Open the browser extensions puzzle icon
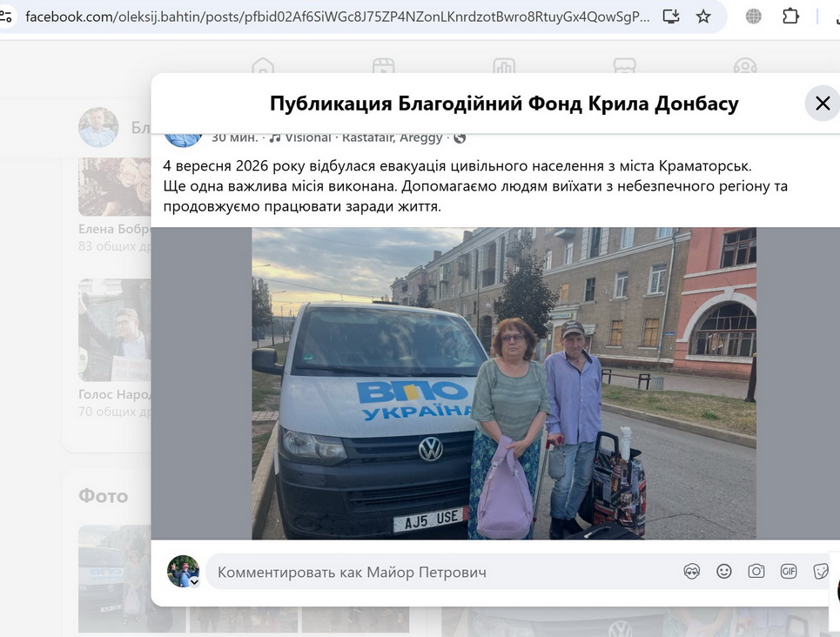This screenshot has height=637, width=840. (790, 17)
